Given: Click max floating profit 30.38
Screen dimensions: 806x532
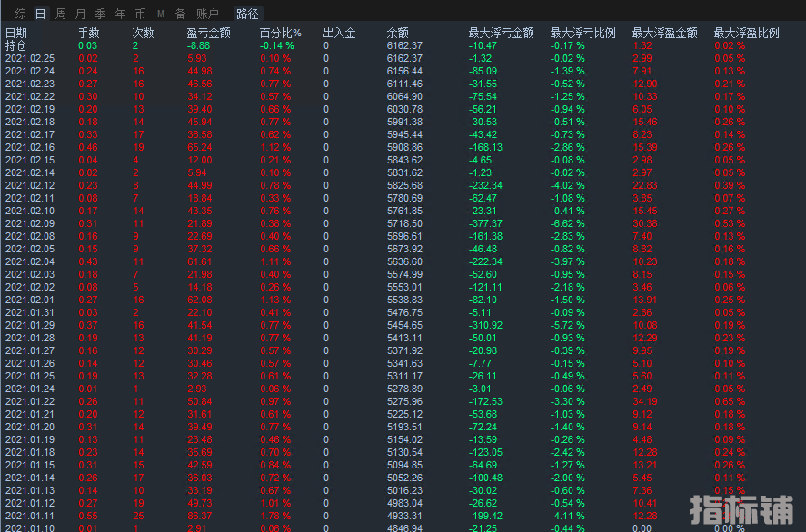Looking at the screenshot, I should (x=645, y=223).
